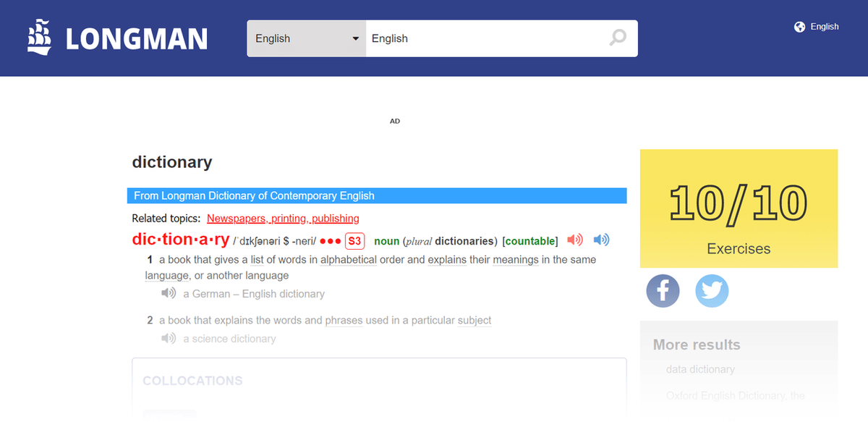Viewport: 868px width, 422px height.
Task: Play the red British pronunciation speaker
Action: (x=575, y=240)
